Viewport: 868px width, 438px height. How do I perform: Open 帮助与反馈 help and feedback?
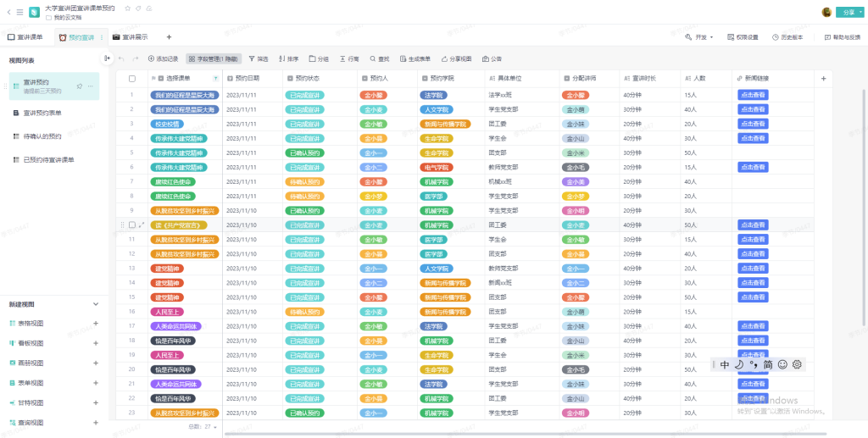(843, 37)
